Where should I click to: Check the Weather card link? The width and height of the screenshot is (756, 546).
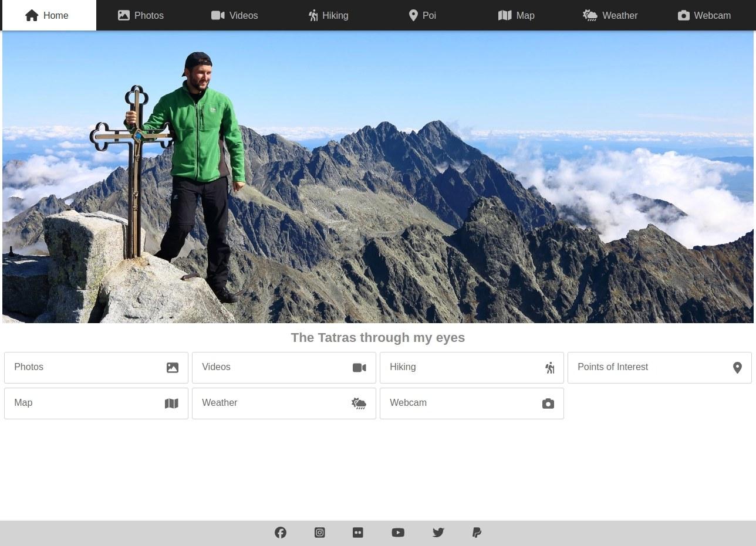pos(284,403)
